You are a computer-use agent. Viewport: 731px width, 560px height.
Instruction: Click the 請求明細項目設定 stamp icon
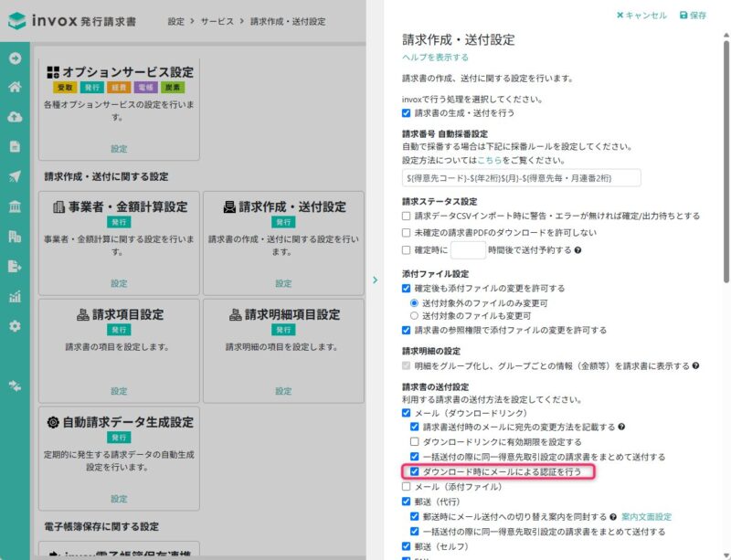pos(236,315)
